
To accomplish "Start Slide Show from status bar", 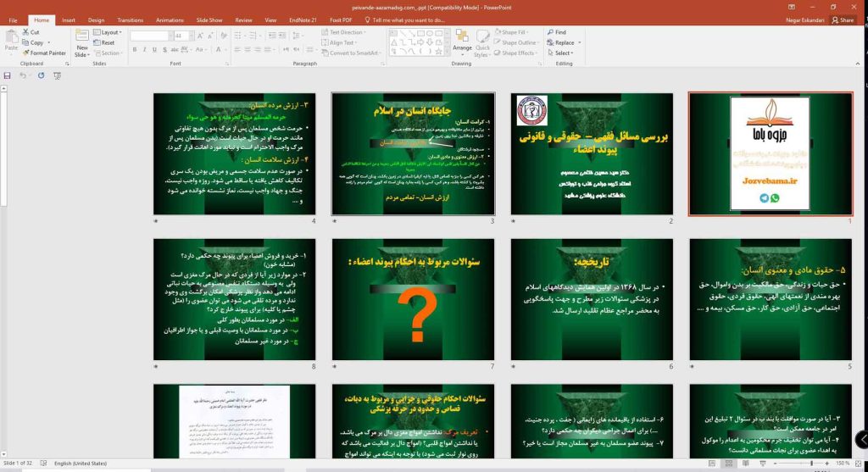I will pyautogui.click(x=762, y=464).
